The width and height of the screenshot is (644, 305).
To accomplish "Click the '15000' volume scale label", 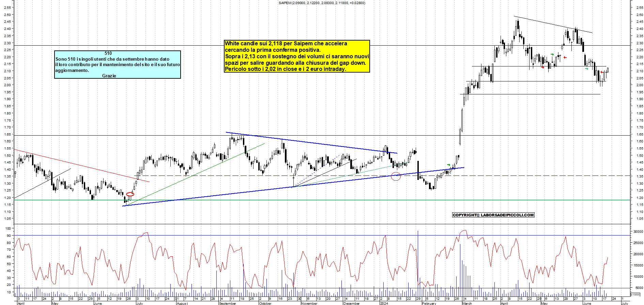I will click(x=638, y=265).
